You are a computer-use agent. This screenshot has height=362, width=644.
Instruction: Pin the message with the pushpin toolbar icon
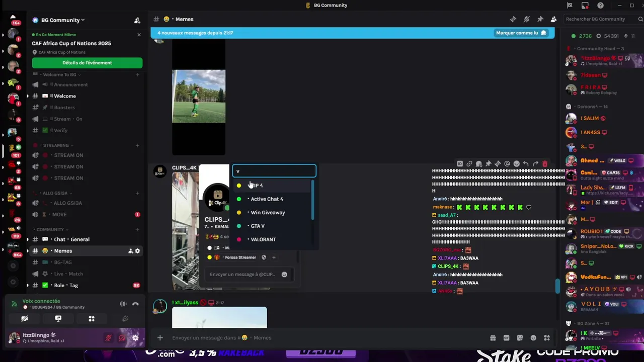click(488, 163)
